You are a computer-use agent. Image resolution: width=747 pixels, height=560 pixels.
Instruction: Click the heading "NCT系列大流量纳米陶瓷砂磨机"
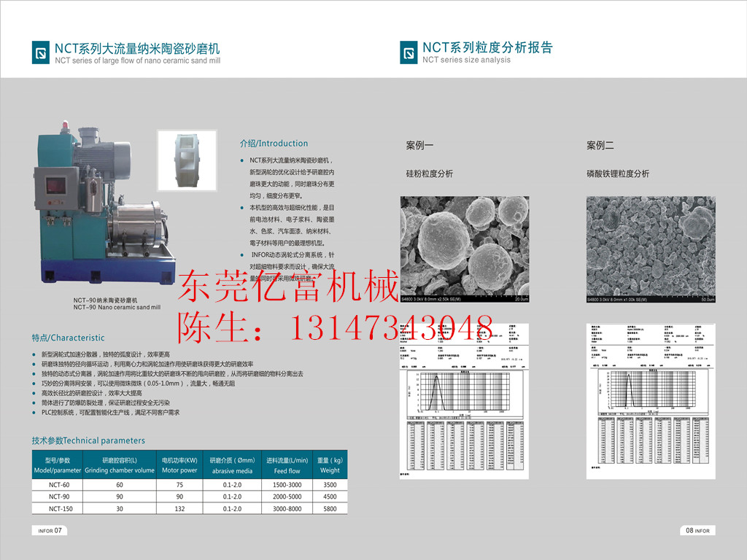click(x=137, y=49)
